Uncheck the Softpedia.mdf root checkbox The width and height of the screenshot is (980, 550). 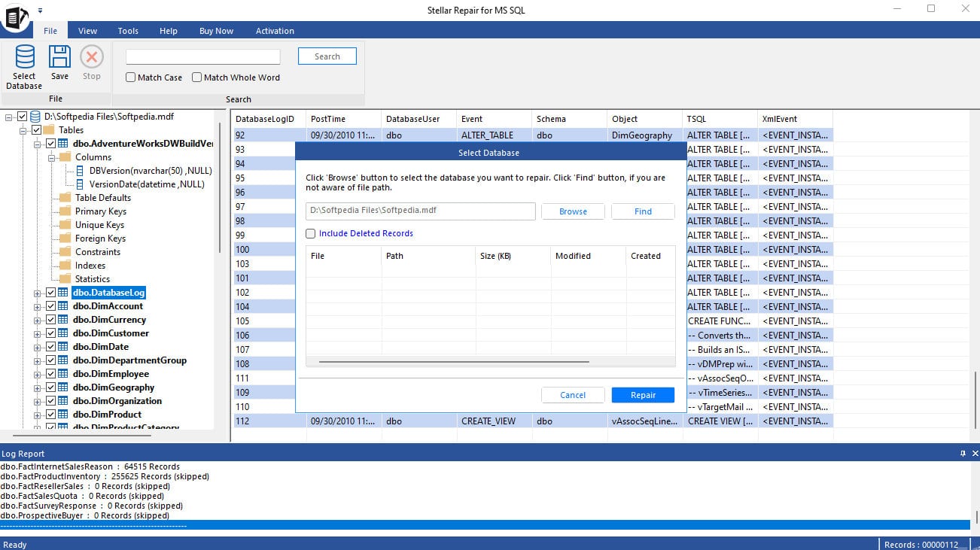click(x=22, y=117)
